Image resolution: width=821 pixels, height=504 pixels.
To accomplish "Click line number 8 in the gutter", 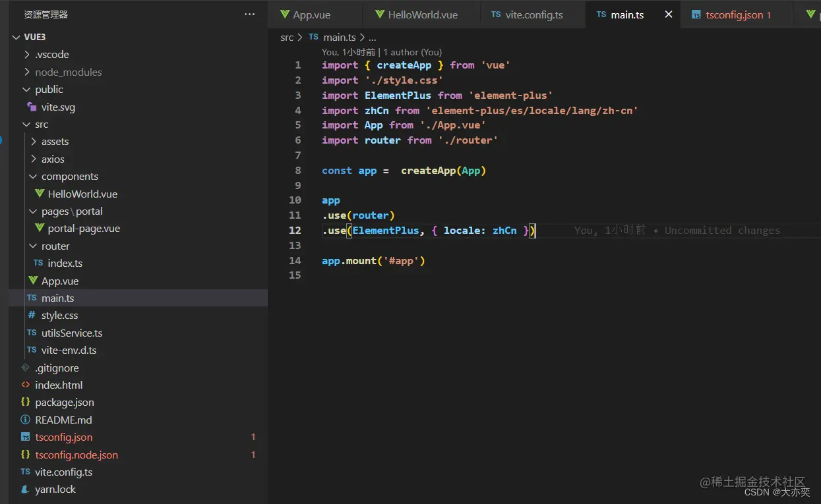I will [x=298, y=171].
